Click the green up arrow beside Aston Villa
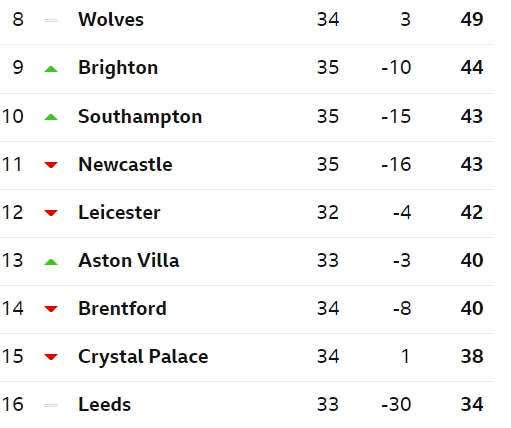Viewport: 511px width, 428px height. (51, 262)
